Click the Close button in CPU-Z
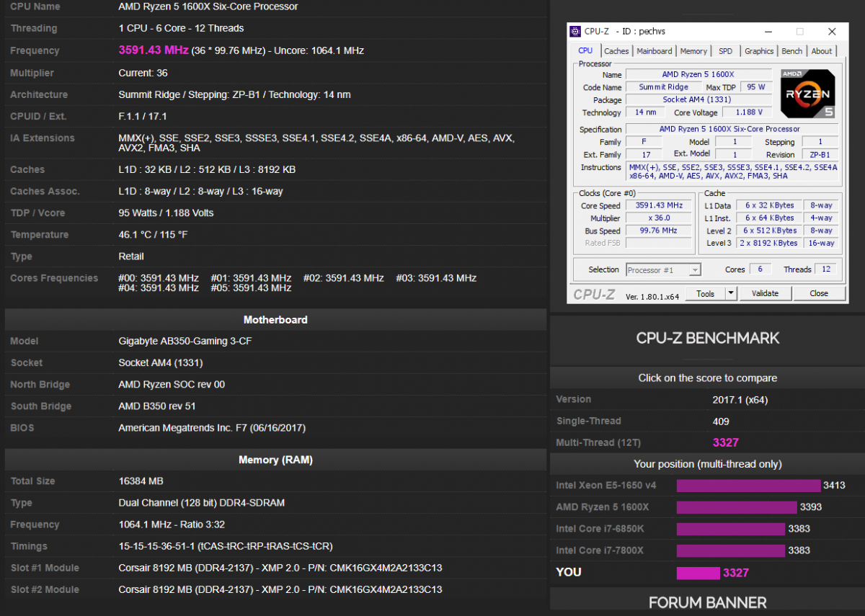Viewport: 865px width, 616px height. point(819,293)
